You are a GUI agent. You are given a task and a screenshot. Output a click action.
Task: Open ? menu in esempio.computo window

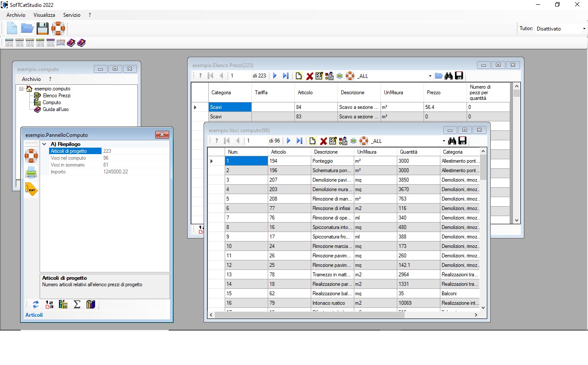pos(50,79)
